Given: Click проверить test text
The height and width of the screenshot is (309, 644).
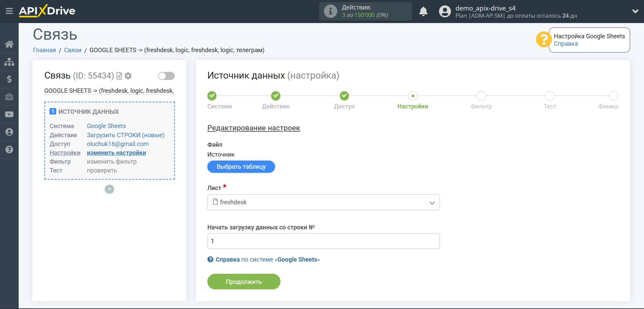Looking at the screenshot, I should pos(102,170).
